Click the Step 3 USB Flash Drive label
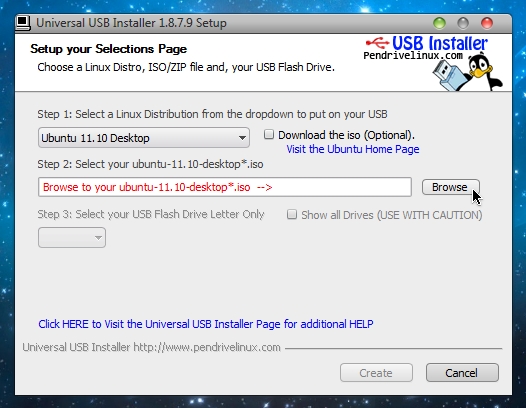The image size is (526, 408). [x=151, y=214]
